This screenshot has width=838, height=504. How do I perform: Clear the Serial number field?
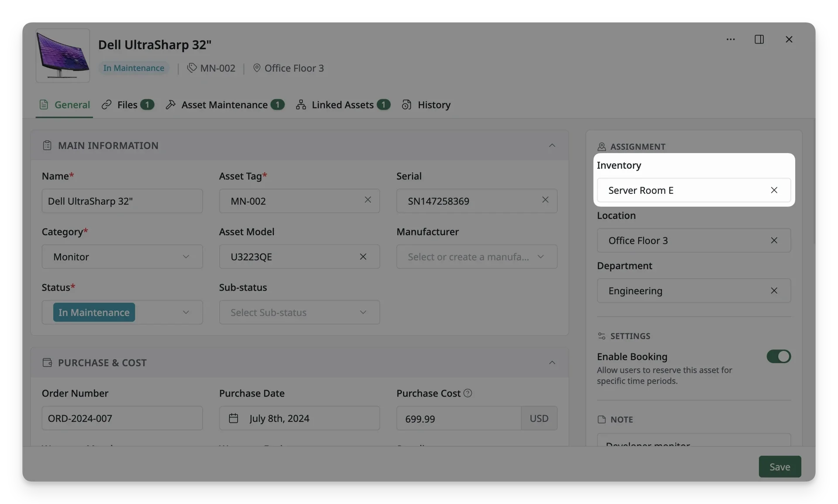point(545,200)
